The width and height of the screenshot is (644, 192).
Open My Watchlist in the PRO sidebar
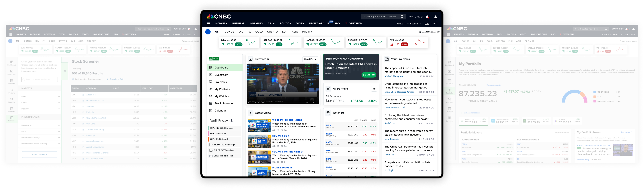(x=222, y=96)
